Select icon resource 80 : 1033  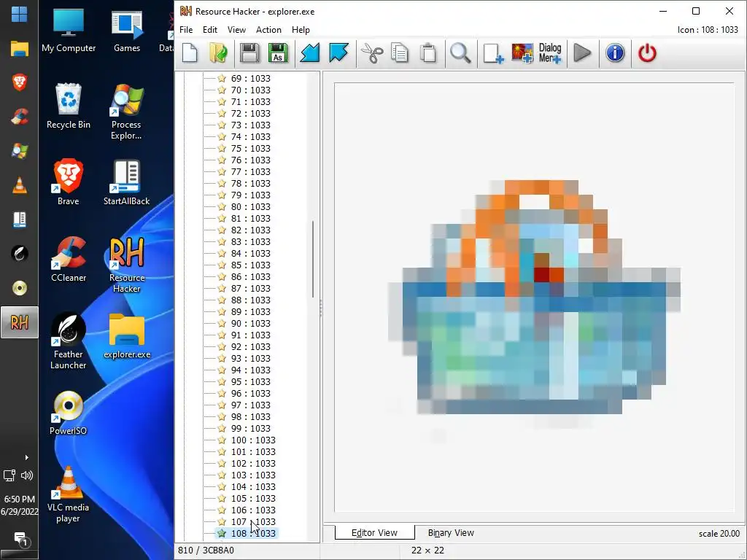pos(251,206)
